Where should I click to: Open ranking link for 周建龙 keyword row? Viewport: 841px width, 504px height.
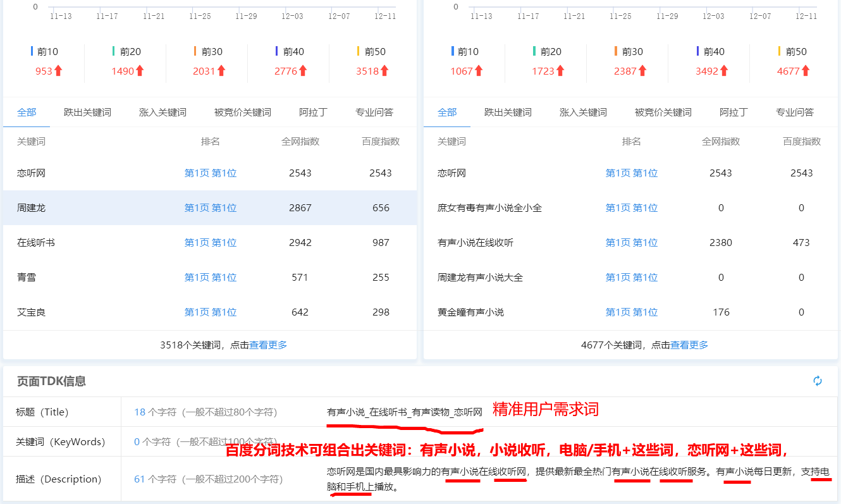pos(210,208)
